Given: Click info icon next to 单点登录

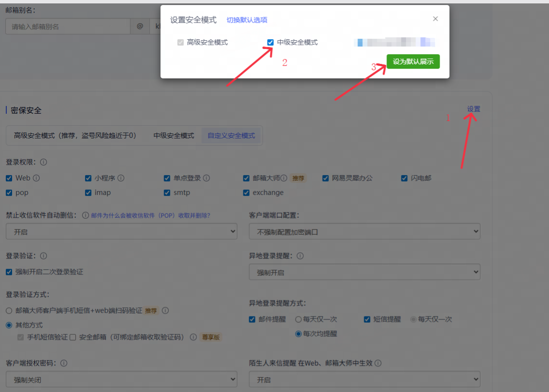Looking at the screenshot, I should point(207,178).
